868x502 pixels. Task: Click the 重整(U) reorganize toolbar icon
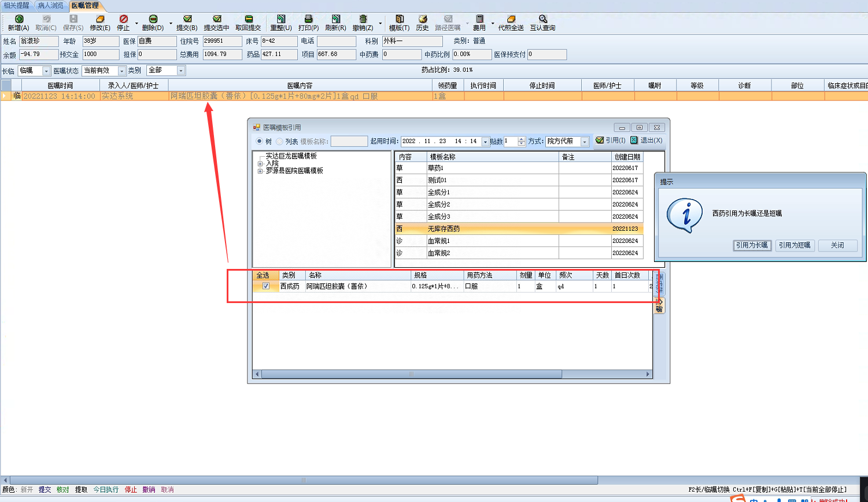(x=281, y=19)
